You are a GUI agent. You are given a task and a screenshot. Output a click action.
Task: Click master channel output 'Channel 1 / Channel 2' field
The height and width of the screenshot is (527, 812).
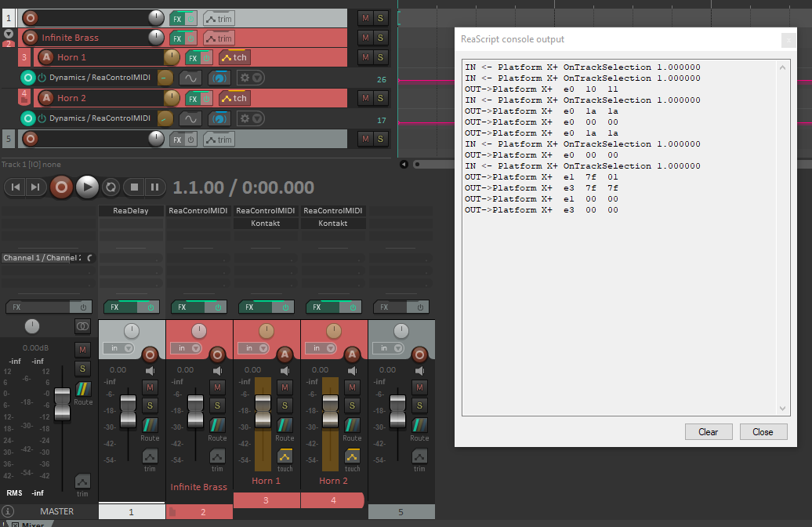(43, 258)
